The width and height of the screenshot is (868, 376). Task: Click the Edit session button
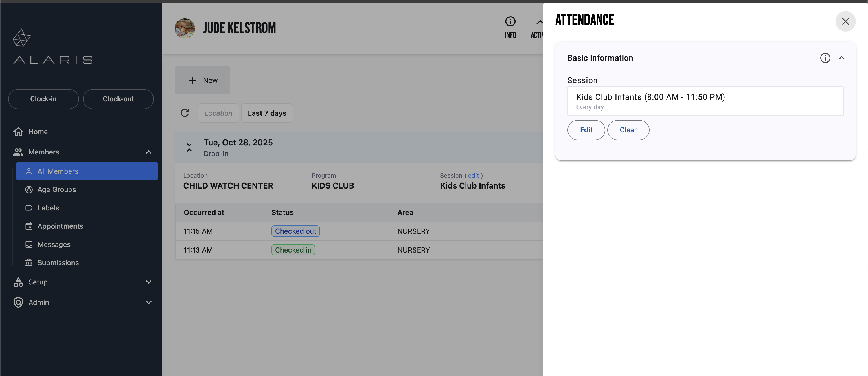point(586,130)
